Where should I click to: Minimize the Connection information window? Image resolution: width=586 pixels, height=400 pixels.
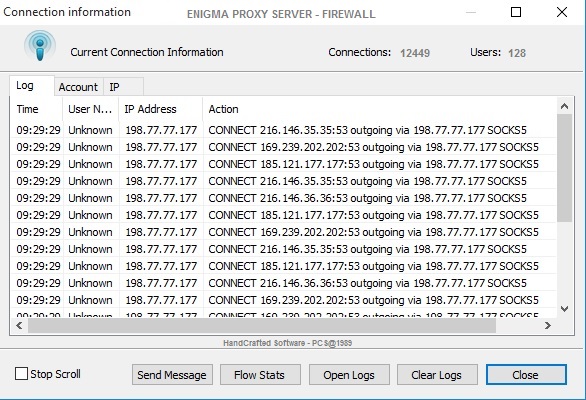[471, 12]
